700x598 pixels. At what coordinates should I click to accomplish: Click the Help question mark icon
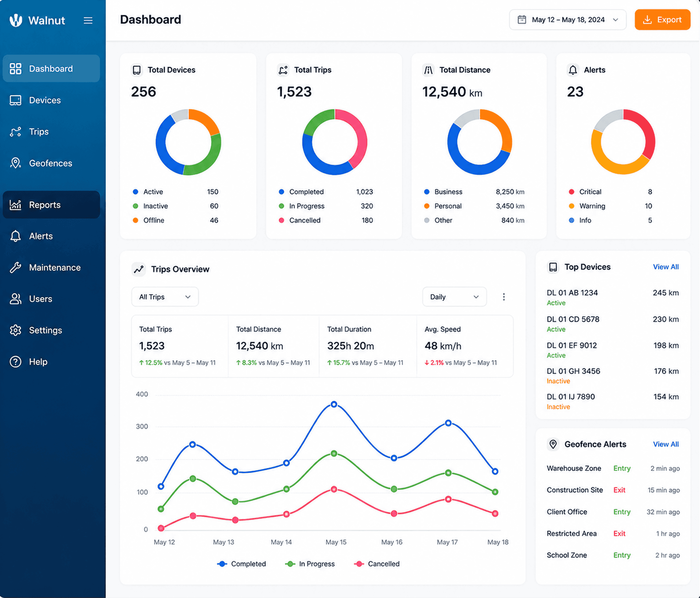coord(15,362)
